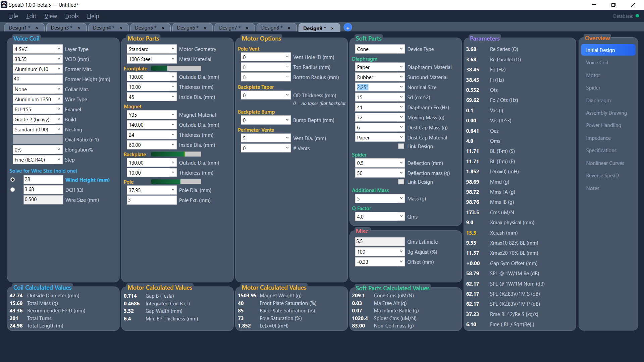Click the Former Height input field
Viewport: 644px width, 362px height.
pyautogui.click(x=38, y=79)
